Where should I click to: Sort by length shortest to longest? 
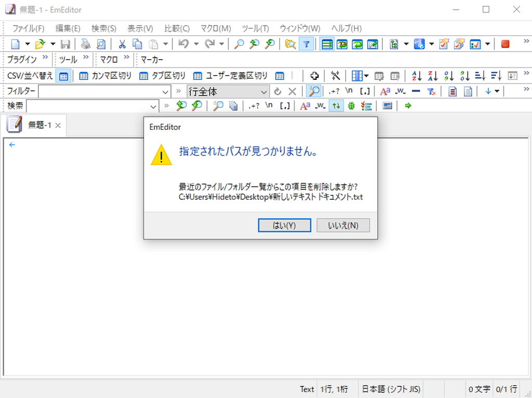click(480, 76)
